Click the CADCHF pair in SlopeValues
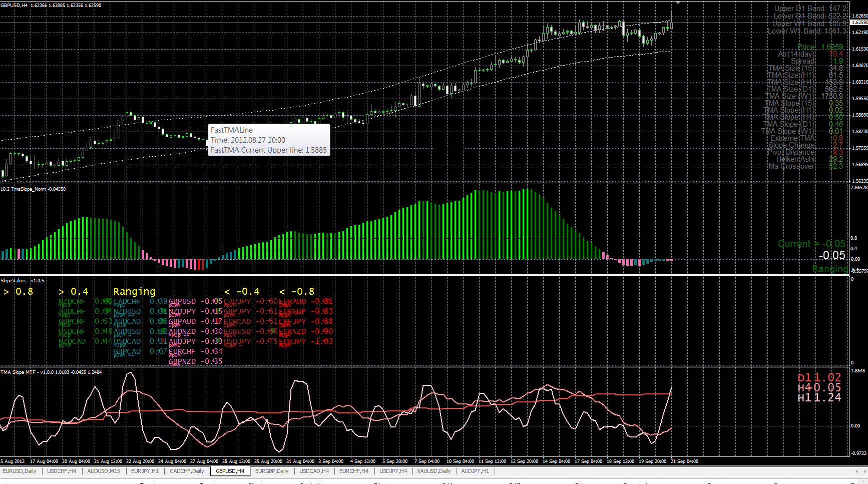Image resolution: width=868 pixels, height=484 pixels. 127,301
